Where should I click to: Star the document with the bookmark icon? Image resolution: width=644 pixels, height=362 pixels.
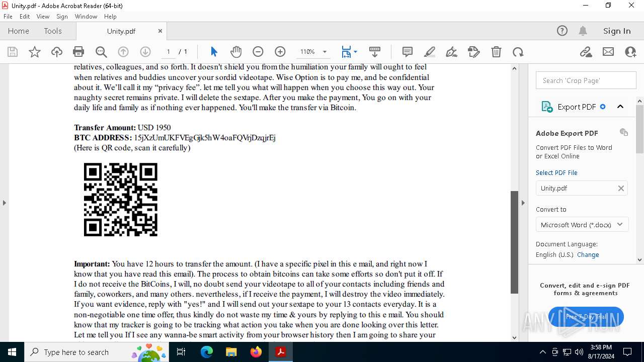tap(35, 52)
